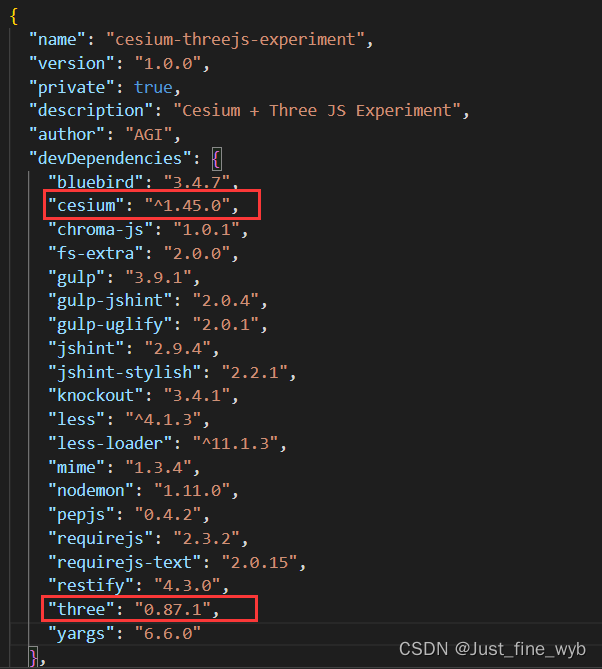The height and width of the screenshot is (669, 602).
Task: Select the less version "^4.1.3"
Action: (163, 420)
